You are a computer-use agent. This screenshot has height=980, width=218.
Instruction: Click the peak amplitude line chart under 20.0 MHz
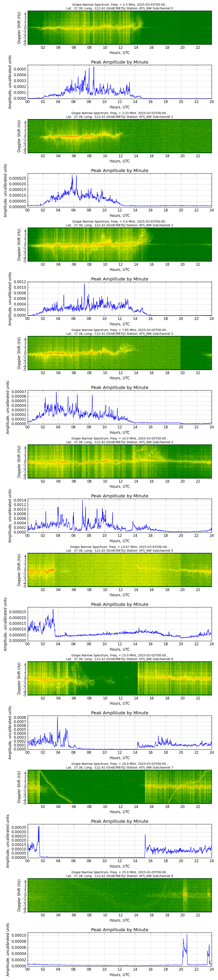pos(119,841)
